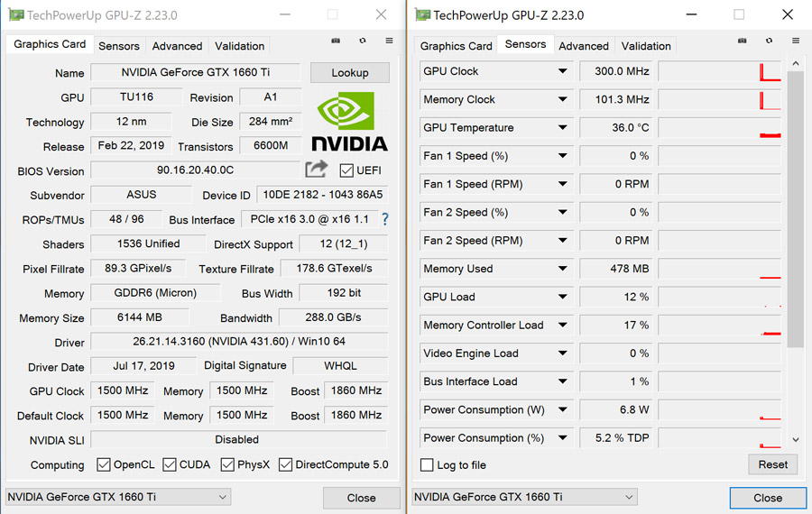Click the screenshot camera icon in Sensors window
Screen dimensions: 812x514
pos(743,41)
